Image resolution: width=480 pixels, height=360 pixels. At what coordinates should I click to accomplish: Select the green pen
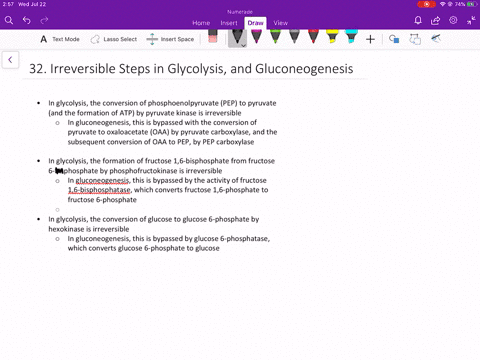click(x=275, y=37)
